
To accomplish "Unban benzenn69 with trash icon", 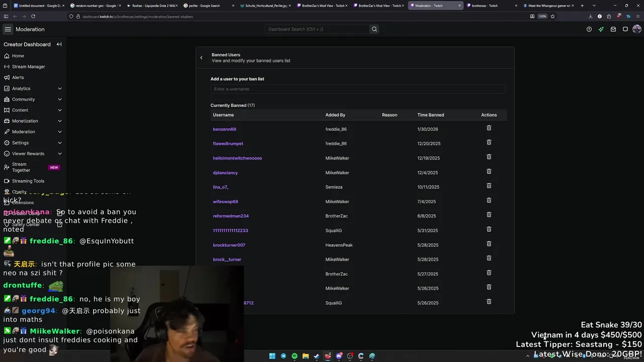I will click(489, 128).
